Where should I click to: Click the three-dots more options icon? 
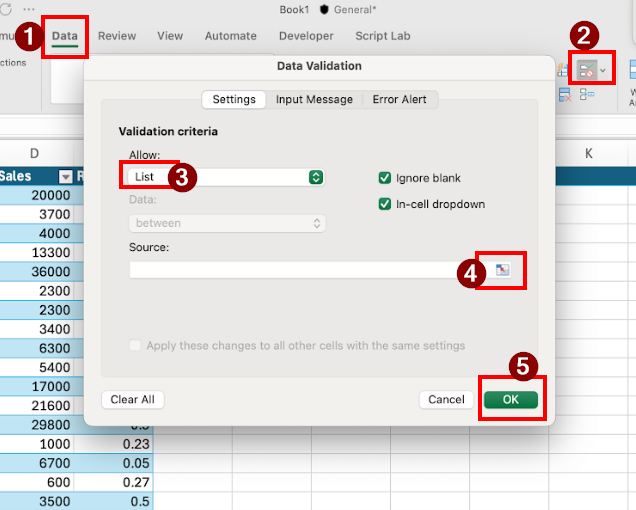click(29, 9)
